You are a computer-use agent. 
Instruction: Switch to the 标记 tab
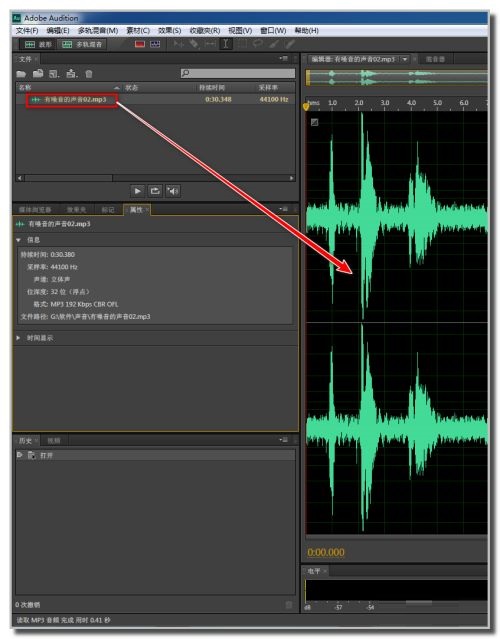108,210
